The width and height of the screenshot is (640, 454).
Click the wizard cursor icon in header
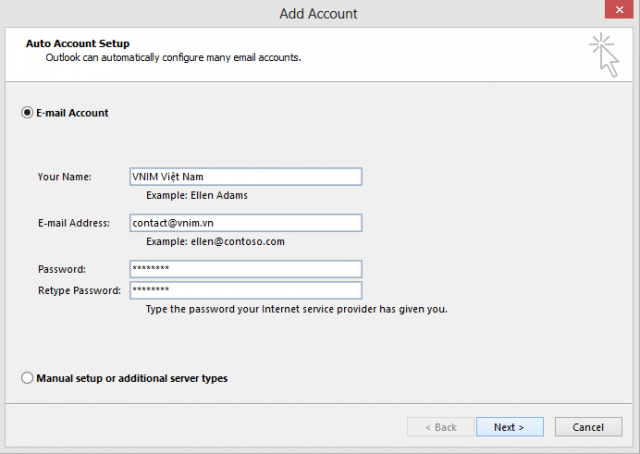pyautogui.click(x=604, y=55)
